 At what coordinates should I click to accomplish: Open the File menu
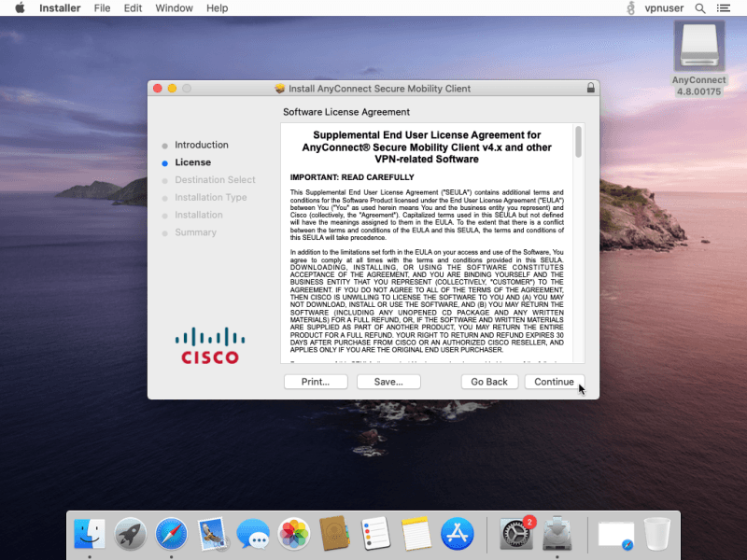point(102,8)
